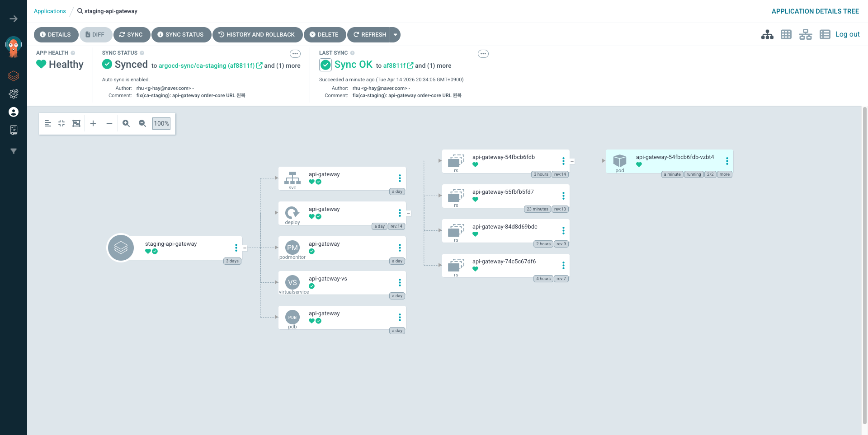868x435 pixels.
Task: Switch to the Pods view icon
Action: pyautogui.click(x=786, y=35)
